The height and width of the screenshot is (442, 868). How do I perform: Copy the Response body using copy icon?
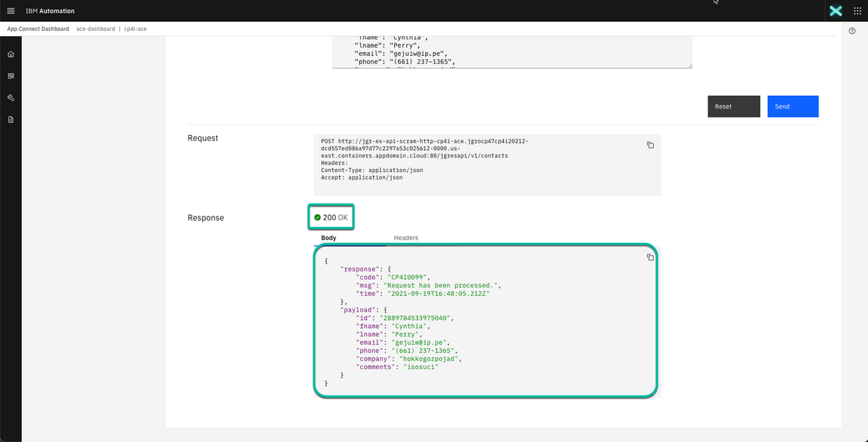pyautogui.click(x=650, y=257)
